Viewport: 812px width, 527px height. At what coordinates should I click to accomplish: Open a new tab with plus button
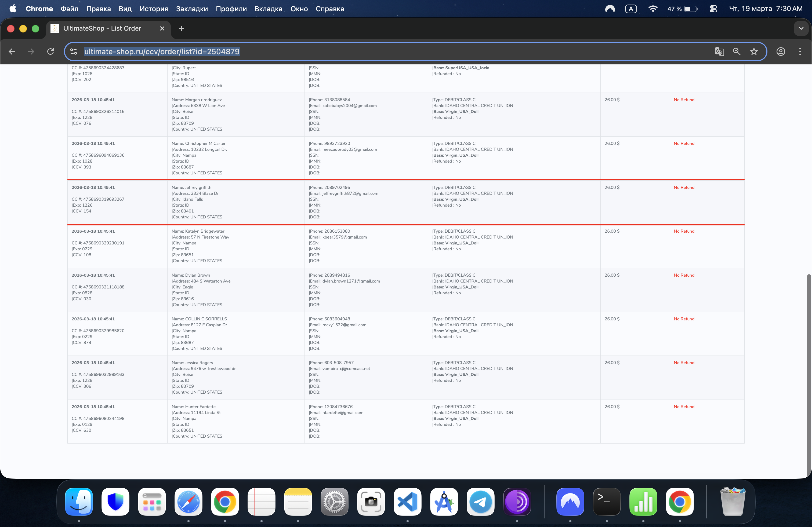pos(182,29)
